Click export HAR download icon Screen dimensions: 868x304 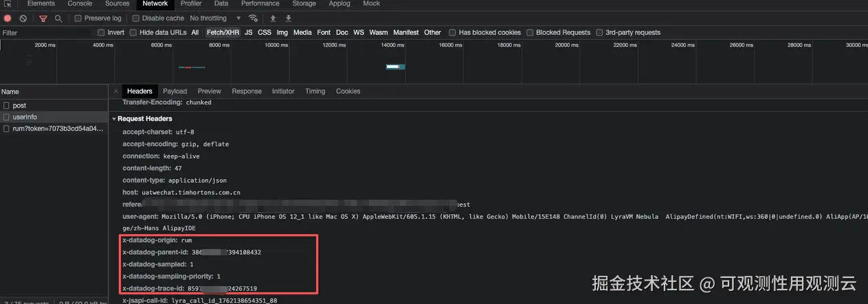point(289,19)
